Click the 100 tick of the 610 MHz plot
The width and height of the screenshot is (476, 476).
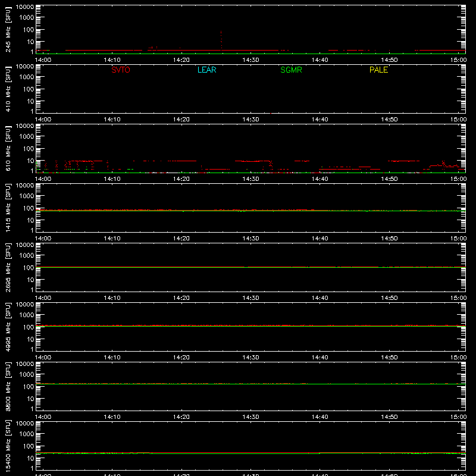(29, 149)
